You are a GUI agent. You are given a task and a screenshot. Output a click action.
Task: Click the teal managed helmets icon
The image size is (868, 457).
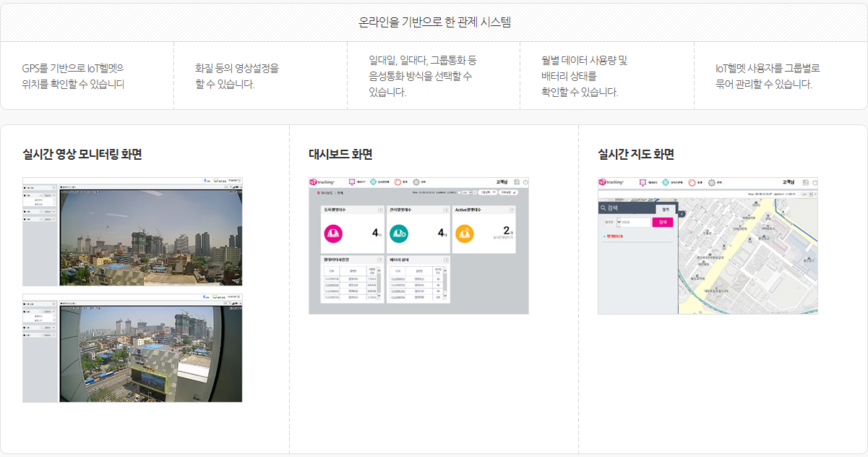coord(399,234)
